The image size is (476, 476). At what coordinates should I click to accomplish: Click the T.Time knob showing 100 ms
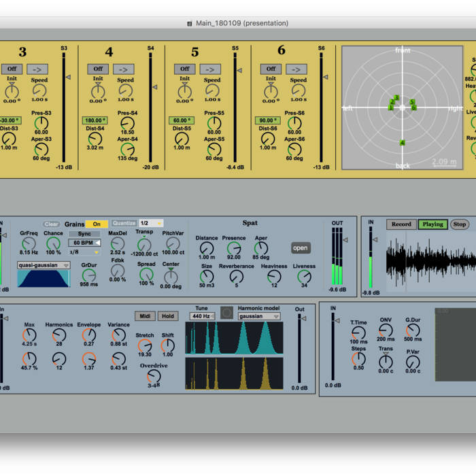[358, 333]
